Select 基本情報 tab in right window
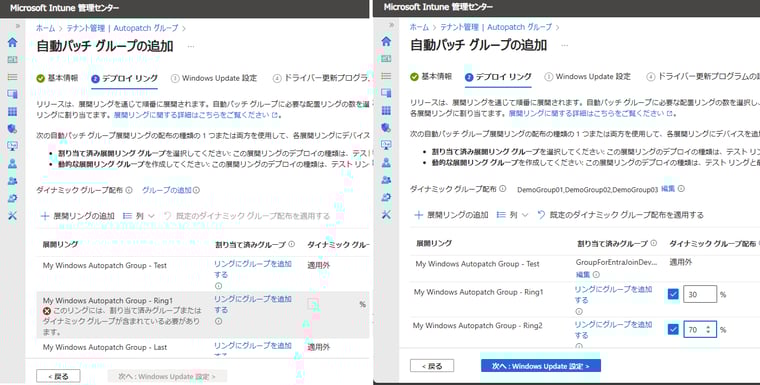 tap(431, 77)
